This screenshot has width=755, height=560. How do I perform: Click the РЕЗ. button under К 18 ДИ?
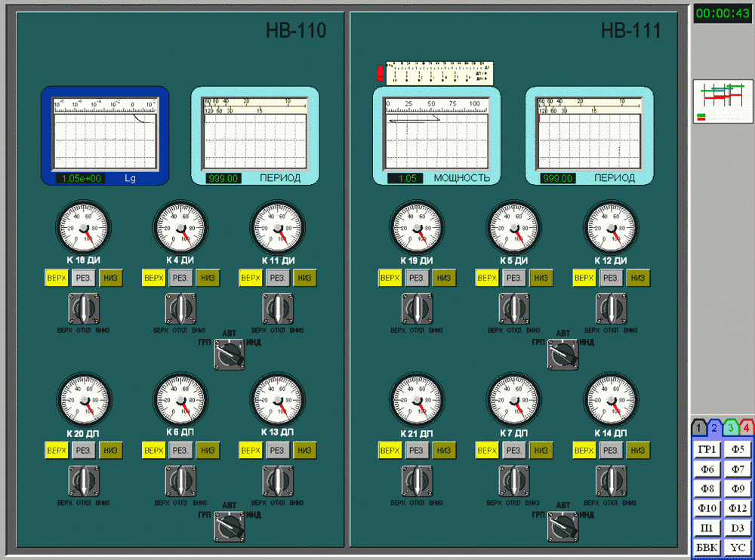pos(84,278)
